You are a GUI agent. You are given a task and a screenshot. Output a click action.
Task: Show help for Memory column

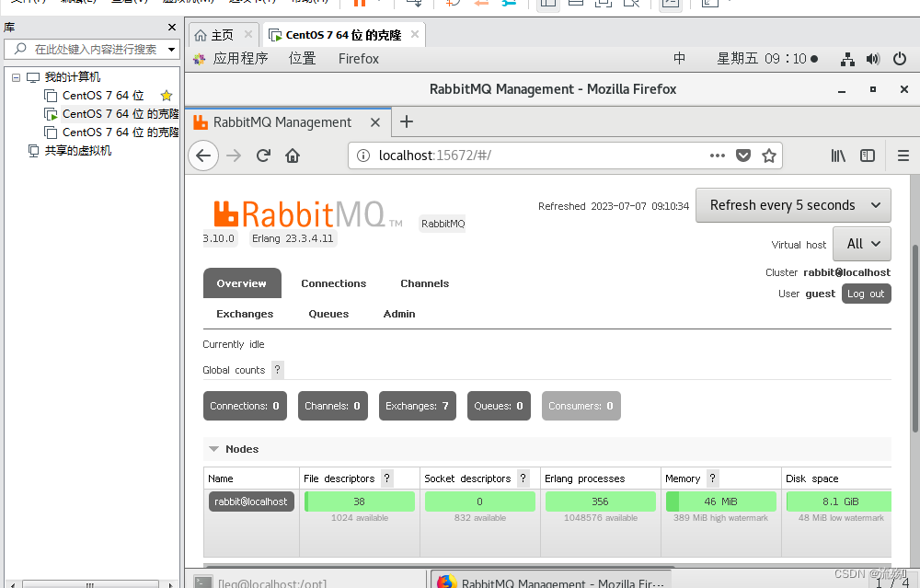pyautogui.click(x=712, y=478)
